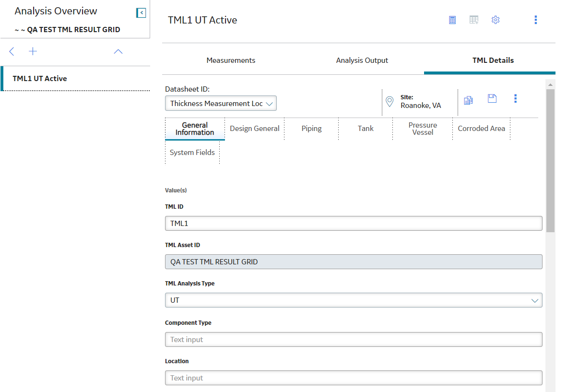Open the General Information datasheet tab
The width and height of the screenshot is (567, 392).
click(195, 129)
